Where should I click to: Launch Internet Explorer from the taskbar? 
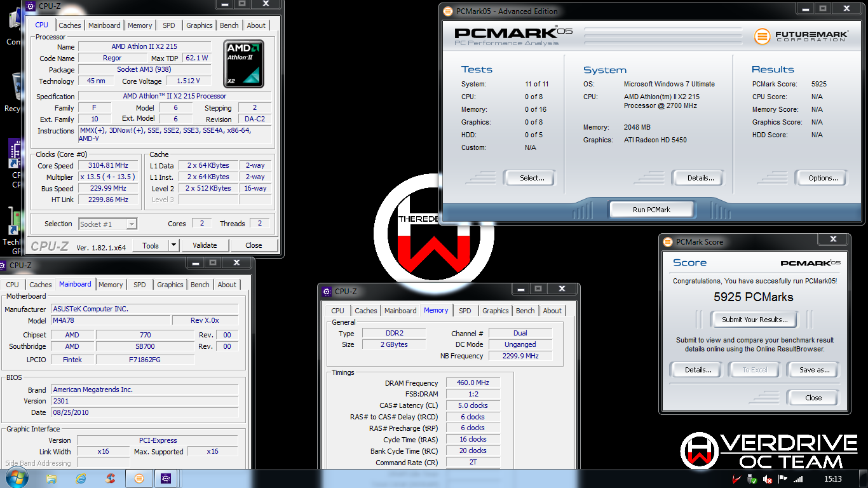tap(81, 478)
